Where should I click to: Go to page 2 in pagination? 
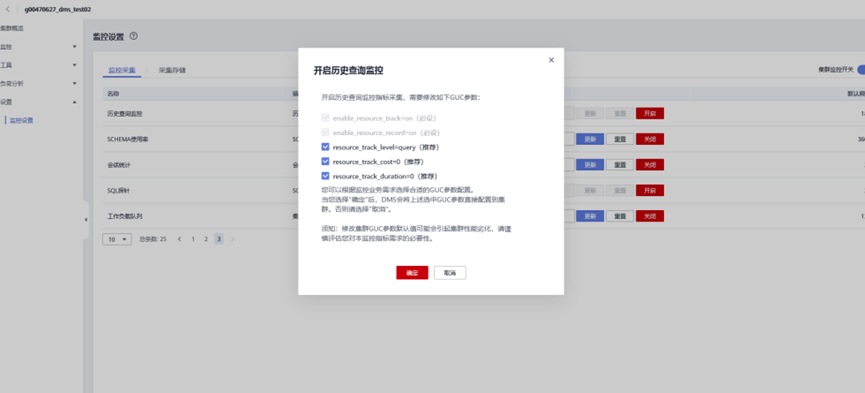pos(206,239)
